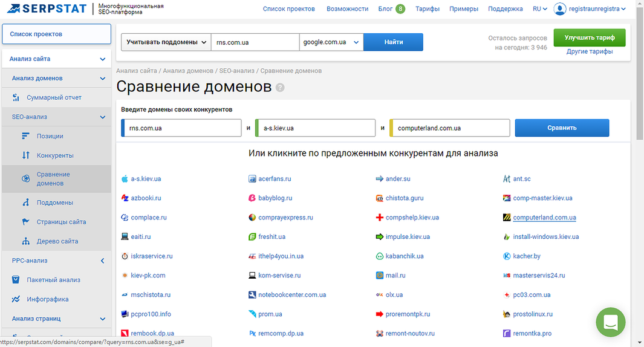Viewport: 644px width, 347px height.
Task: Collapse the Анализ доменов section
Action: click(103, 79)
